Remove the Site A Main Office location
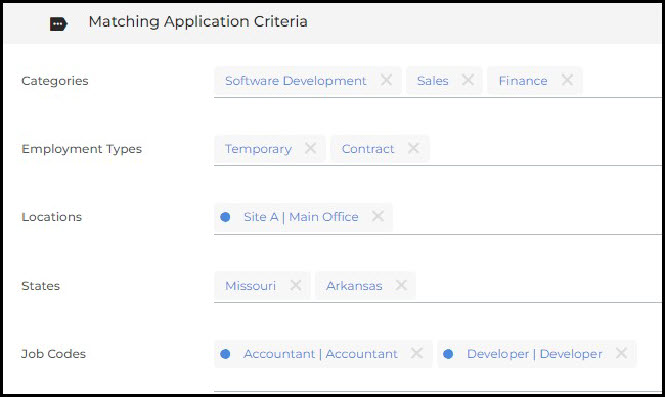Screen dimensions: 665x397 (x=377, y=216)
